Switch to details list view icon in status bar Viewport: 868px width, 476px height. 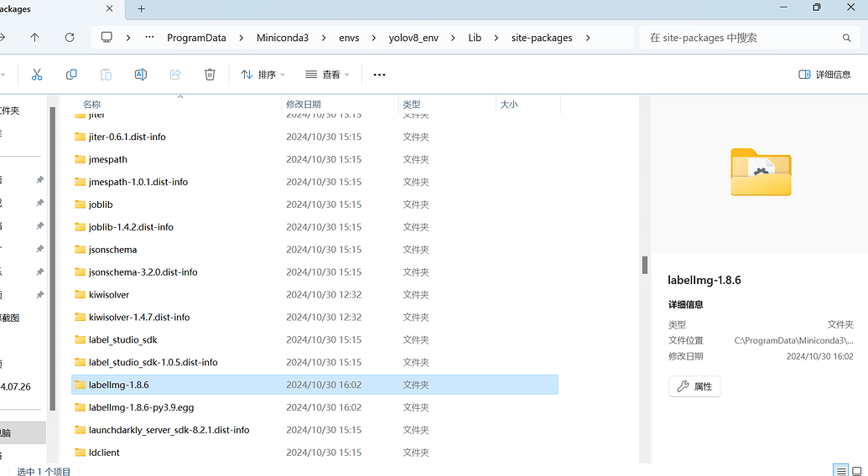pyautogui.click(x=841, y=471)
